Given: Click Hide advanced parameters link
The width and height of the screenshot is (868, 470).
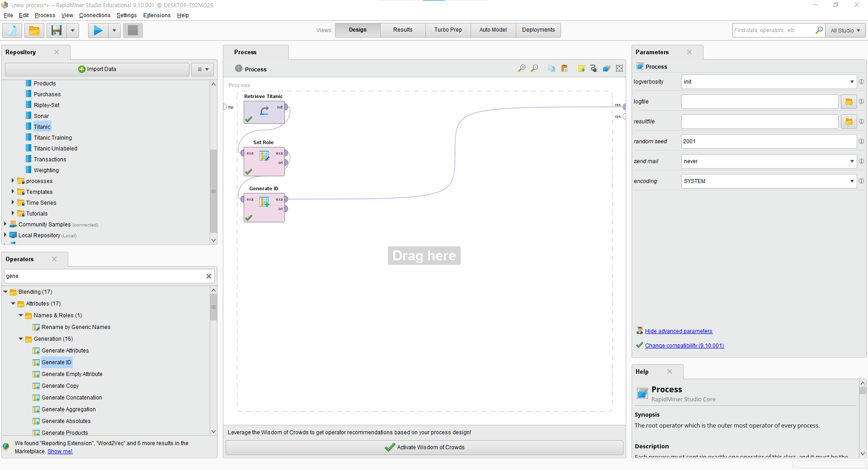Looking at the screenshot, I should [x=678, y=331].
